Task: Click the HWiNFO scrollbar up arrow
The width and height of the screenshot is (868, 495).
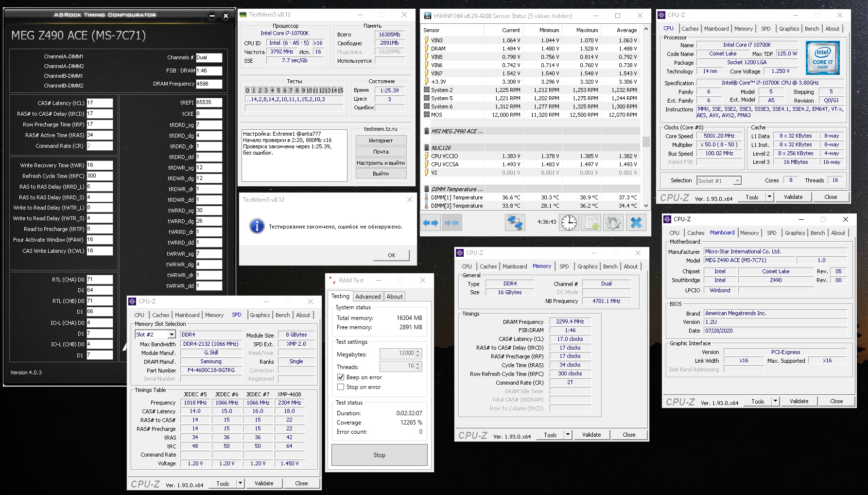Action: (x=646, y=29)
